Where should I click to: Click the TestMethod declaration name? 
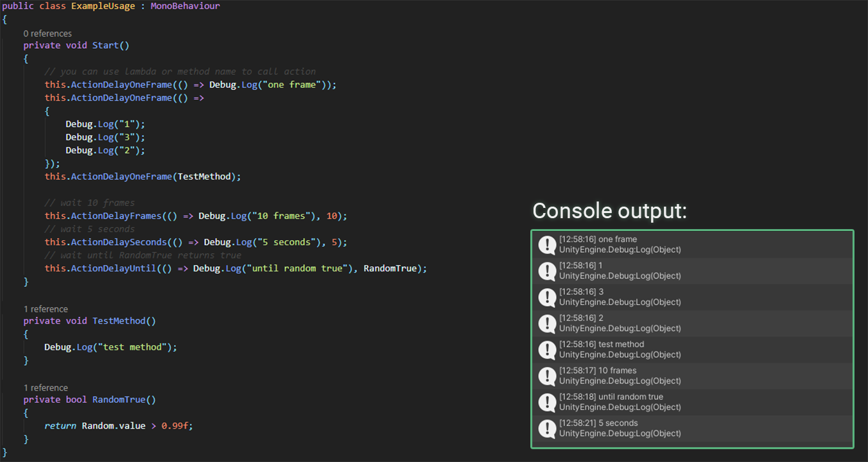tap(119, 321)
